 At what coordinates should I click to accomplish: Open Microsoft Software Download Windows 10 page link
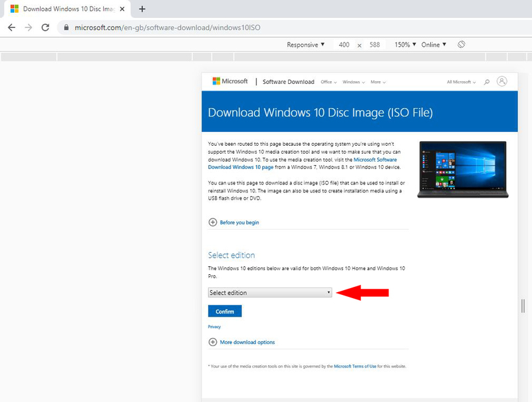[303, 163]
